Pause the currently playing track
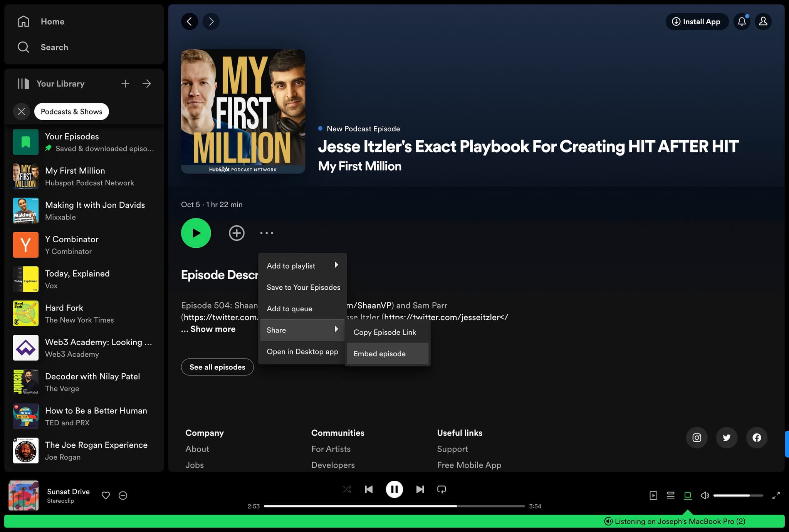789x532 pixels. (x=394, y=489)
